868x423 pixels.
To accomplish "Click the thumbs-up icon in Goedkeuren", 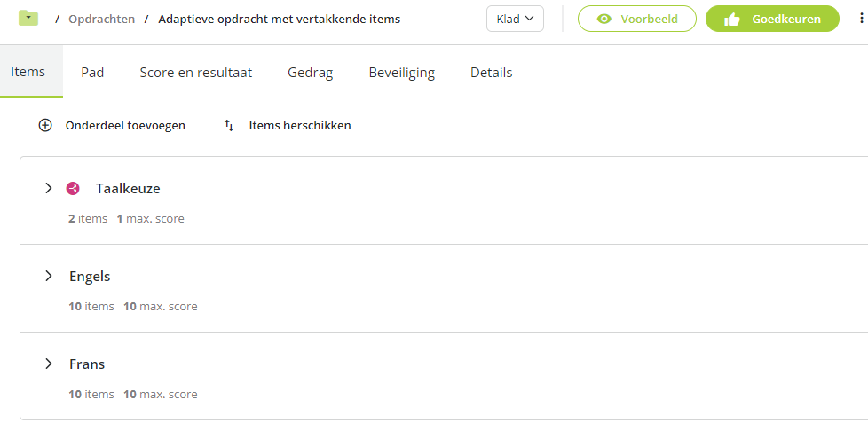I will [732, 20].
